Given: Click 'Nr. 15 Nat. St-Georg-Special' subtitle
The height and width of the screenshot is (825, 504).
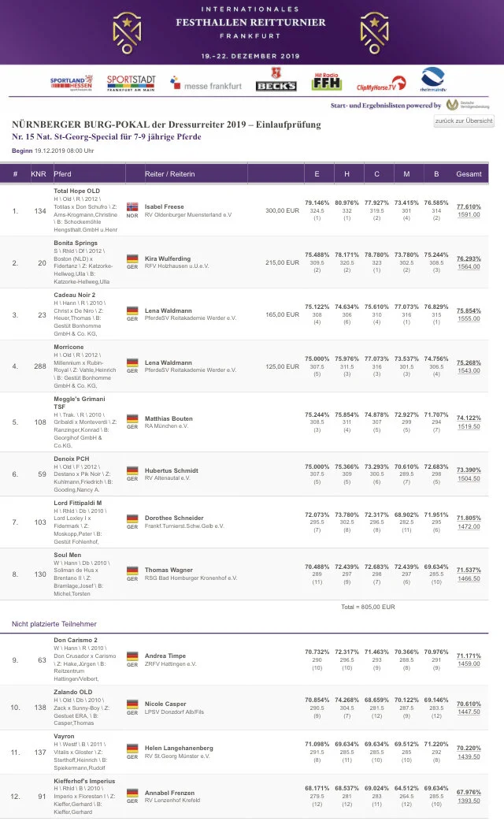Looking at the screenshot, I should [106, 137].
